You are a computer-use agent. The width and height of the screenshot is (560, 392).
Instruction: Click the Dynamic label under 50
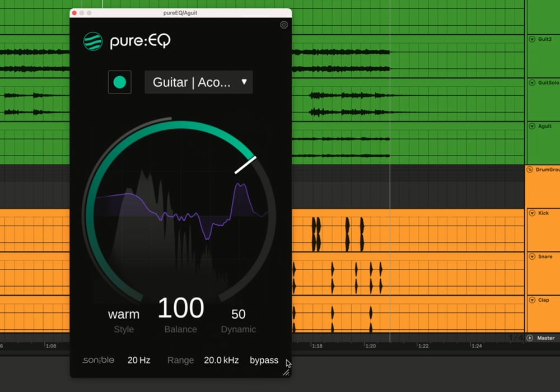click(x=238, y=329)
